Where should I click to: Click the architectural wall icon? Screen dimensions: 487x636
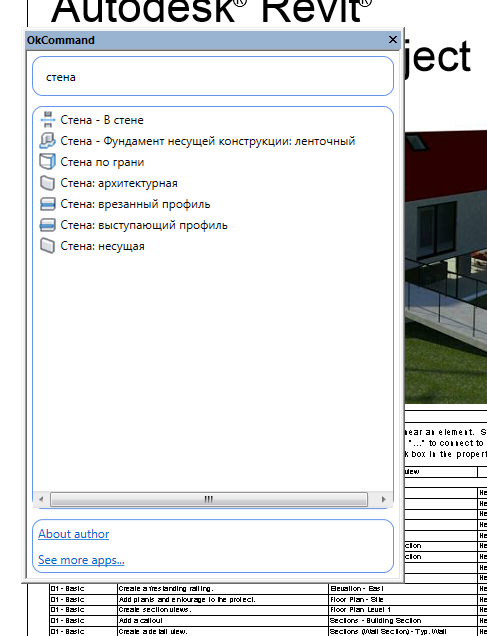click(47, 183)
